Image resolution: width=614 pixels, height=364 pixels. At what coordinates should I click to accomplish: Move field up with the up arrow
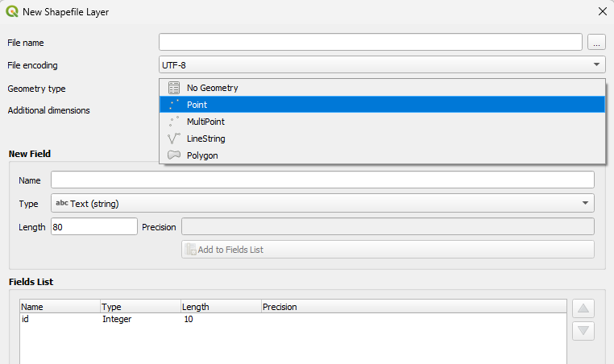pyautogui.click(x=583, y=308)
